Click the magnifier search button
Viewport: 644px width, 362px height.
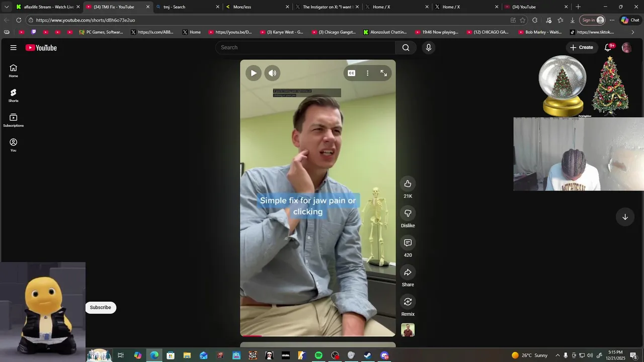coord(406,47)
